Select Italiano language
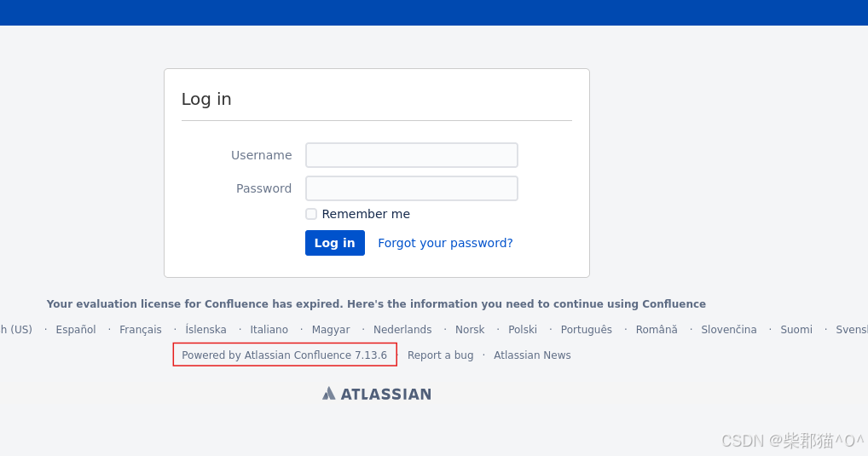The image size is (868, 456). click(x=269, y=329)
